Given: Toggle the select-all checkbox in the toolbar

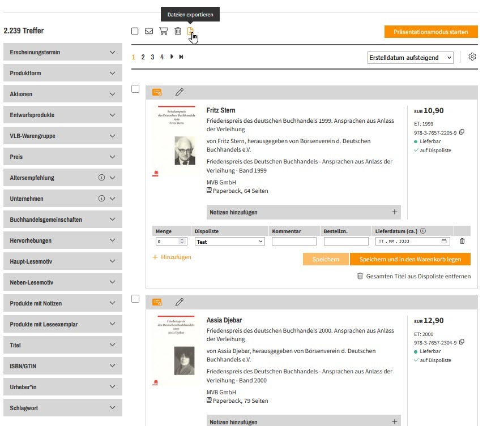Looking at the screenshot, I should [x=135, y=31].
